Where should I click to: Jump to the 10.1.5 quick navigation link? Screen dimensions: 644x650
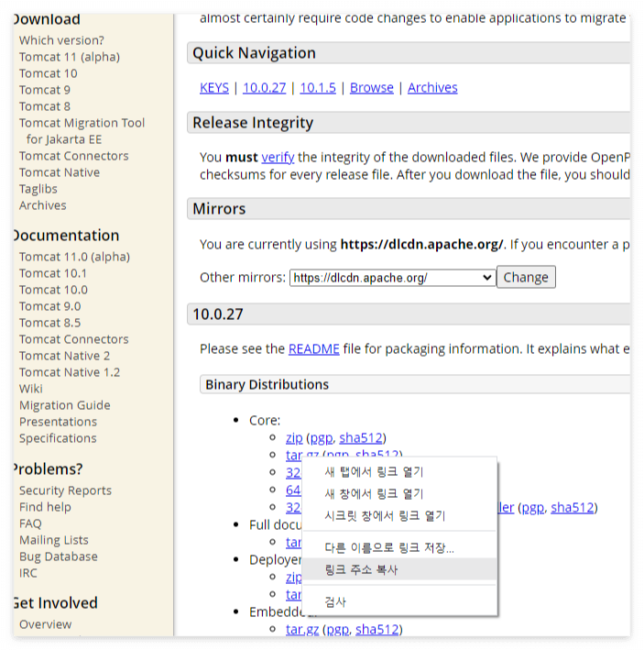click(318, 88)
